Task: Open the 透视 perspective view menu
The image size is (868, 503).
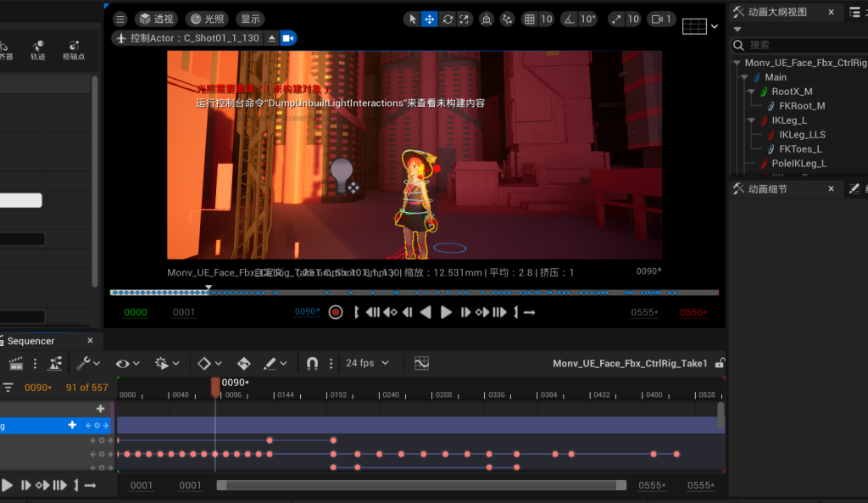Action: click(x=156, y=20)
